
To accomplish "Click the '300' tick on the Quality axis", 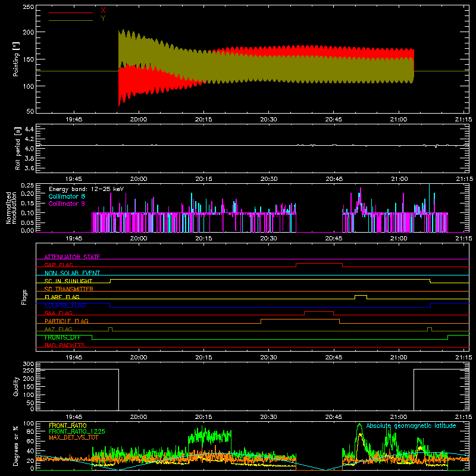I will (x=29, y=364).
